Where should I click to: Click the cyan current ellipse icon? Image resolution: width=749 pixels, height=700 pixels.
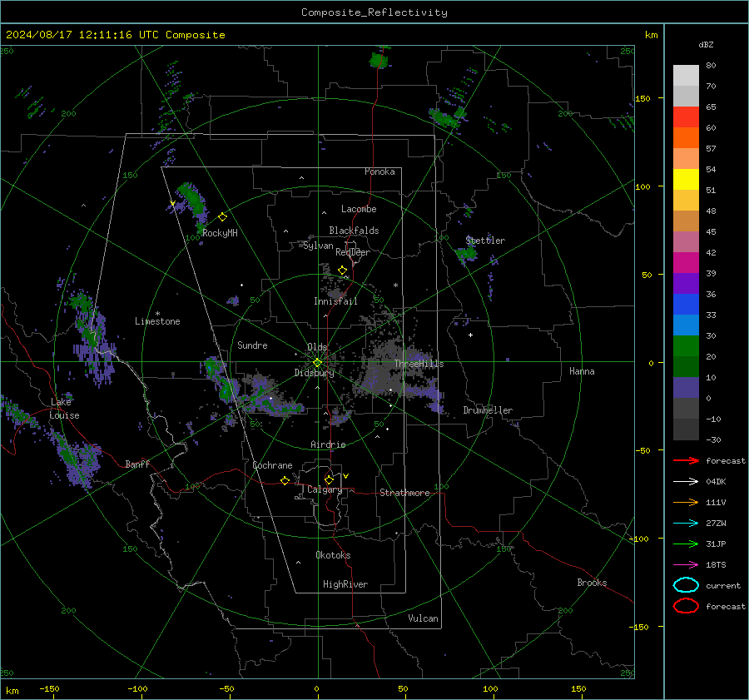686,585
